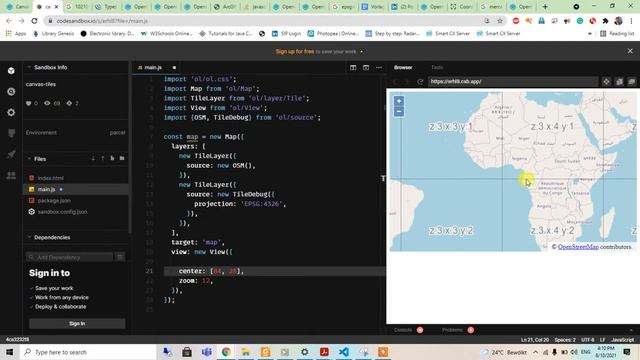Dismiss the sign-up banner
This screenshot has width=640, height=360.
click(630, 51)
